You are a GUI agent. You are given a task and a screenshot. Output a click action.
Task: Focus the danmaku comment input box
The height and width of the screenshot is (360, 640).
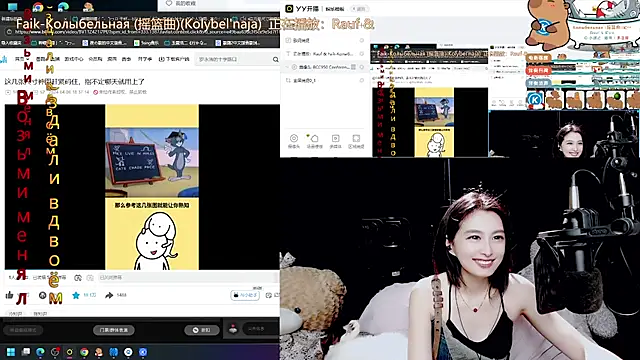coord(188,278)
